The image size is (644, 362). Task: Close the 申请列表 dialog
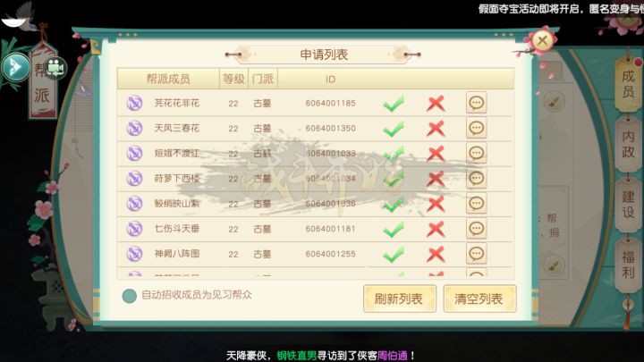543,40
